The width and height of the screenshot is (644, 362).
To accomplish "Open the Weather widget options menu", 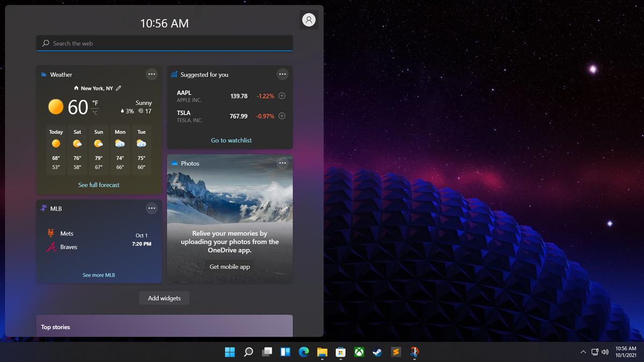I will coord(151,74).
